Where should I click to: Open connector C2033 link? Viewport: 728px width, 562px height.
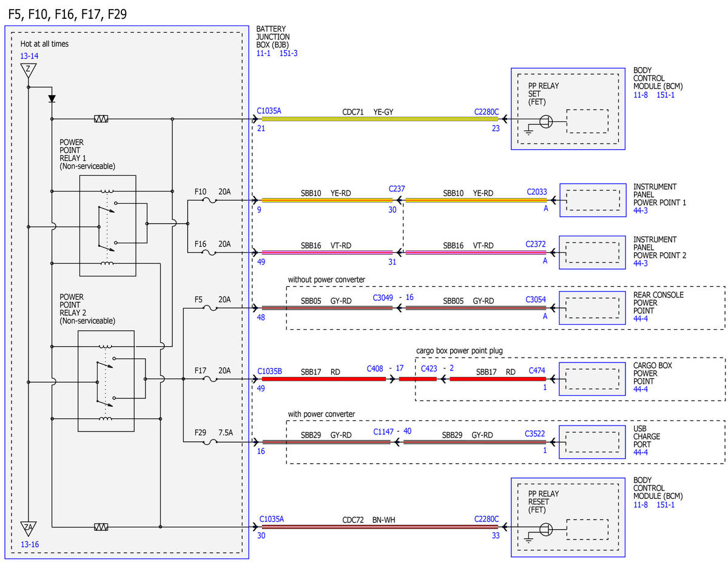537,192
